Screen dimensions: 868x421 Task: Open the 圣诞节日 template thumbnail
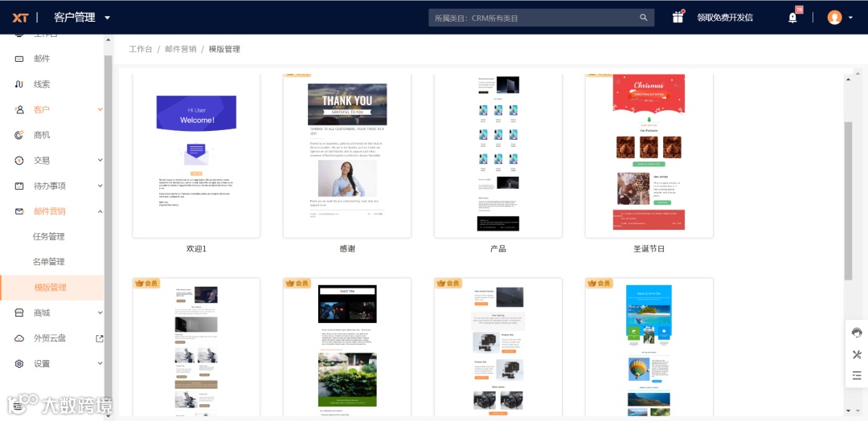[x=649, y=155]
